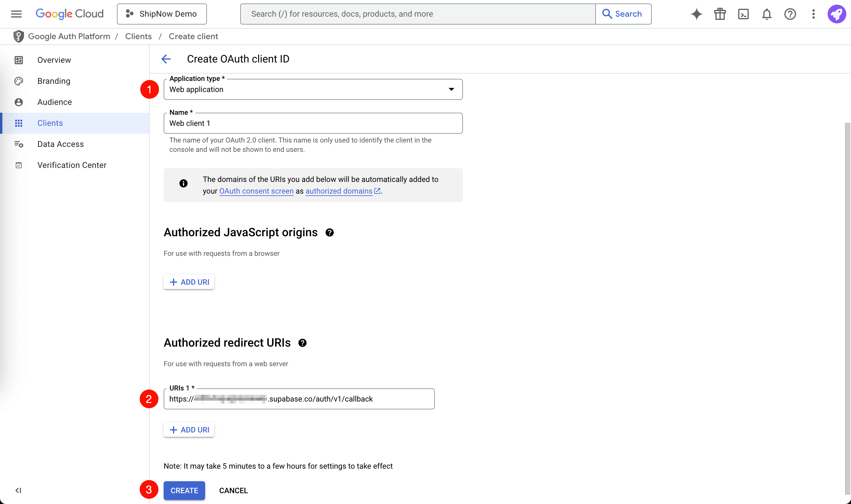Open the Clients breadcrumb link
The width and height of the screenshot is (851, 504).
tap(138, 36)
